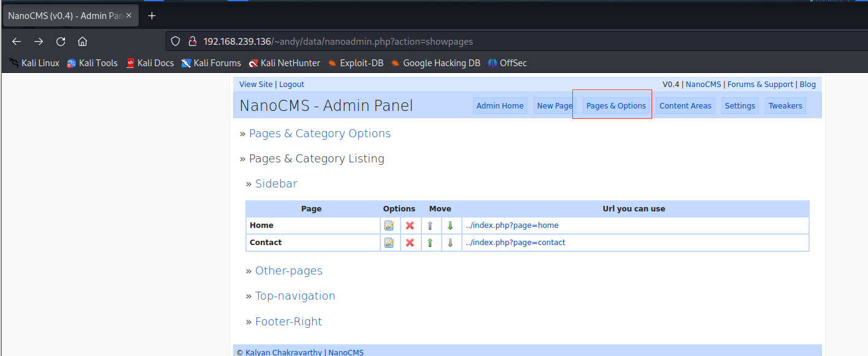
Task: Click 'Pages & Category Listing' heading
Action: pos(317,159)
